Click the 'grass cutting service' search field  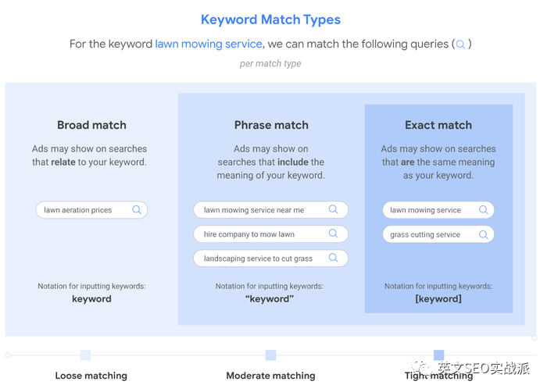tap(438, 234)
